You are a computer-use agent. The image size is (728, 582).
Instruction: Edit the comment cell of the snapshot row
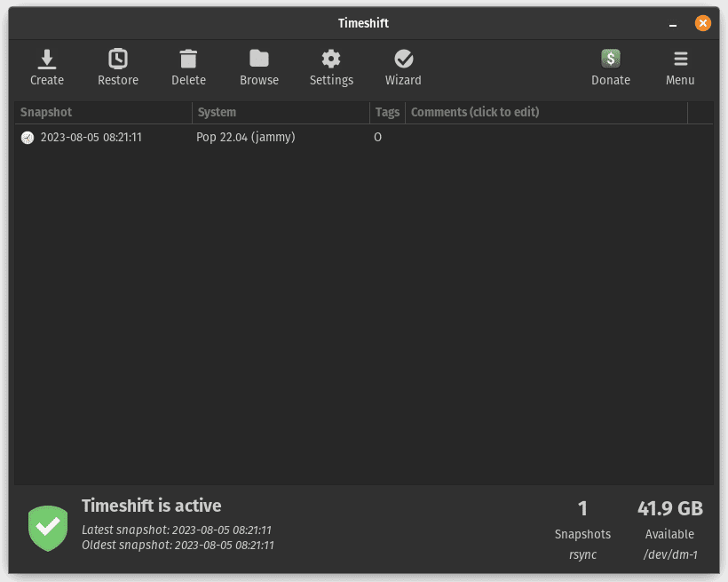pyautogui.click(x=547, y=137)
